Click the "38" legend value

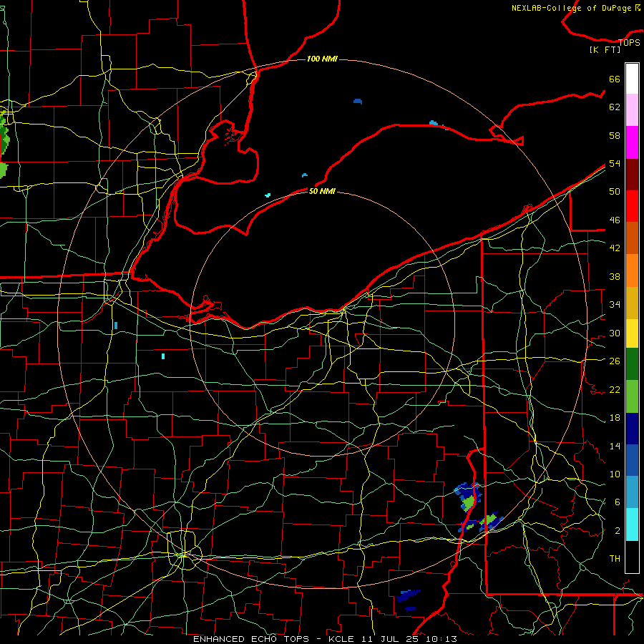(x=615, y=276)
